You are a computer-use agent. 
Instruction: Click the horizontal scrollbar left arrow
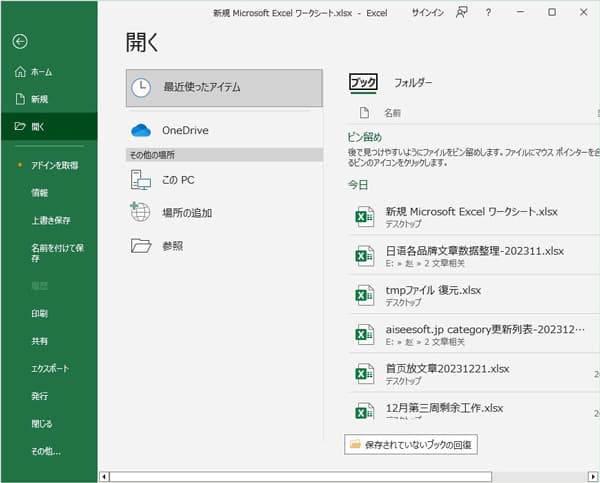(104, 477)
